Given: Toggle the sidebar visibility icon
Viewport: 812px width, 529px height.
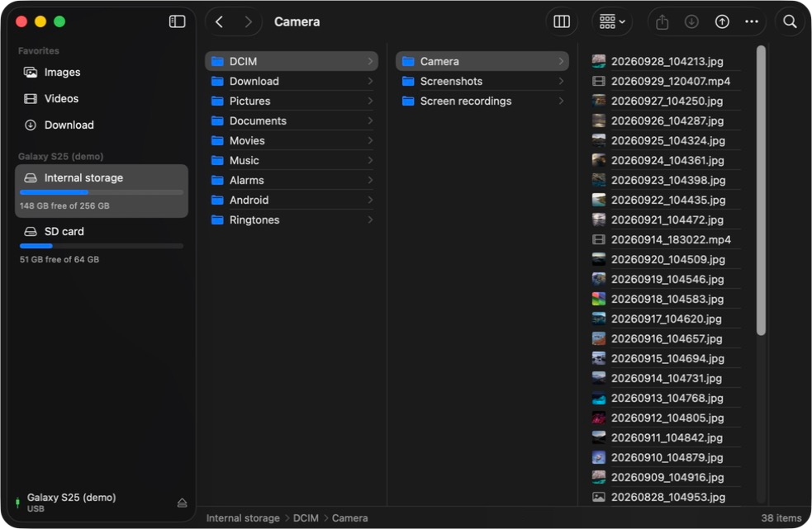Looking at the screenshot, I should coord(177,21).
